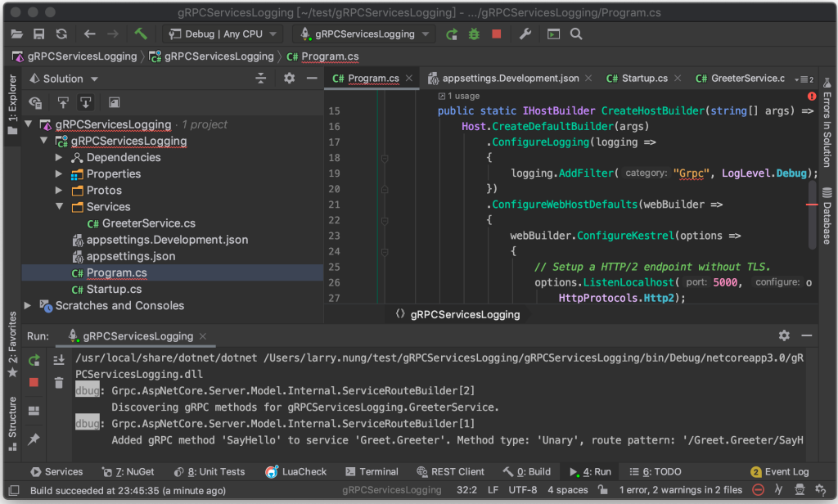Viewport: 838px width, 504px height.
Task: Click the UTF-8 encoding status item
Action: tap(523, 490)
